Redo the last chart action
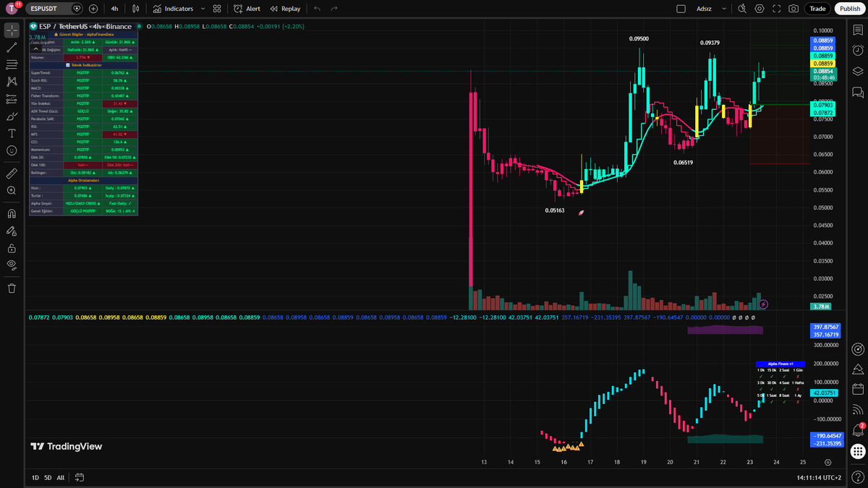This screenshot has height=488, width=868. pos(333,9)
